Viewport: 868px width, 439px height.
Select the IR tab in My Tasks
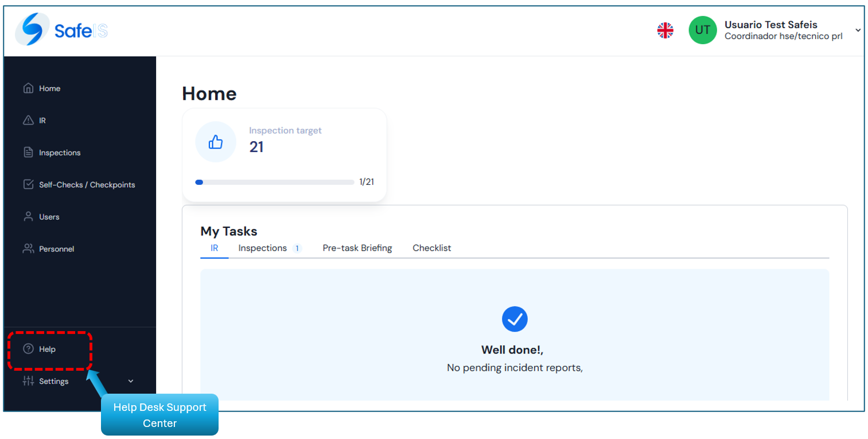[x=214, y=248]
